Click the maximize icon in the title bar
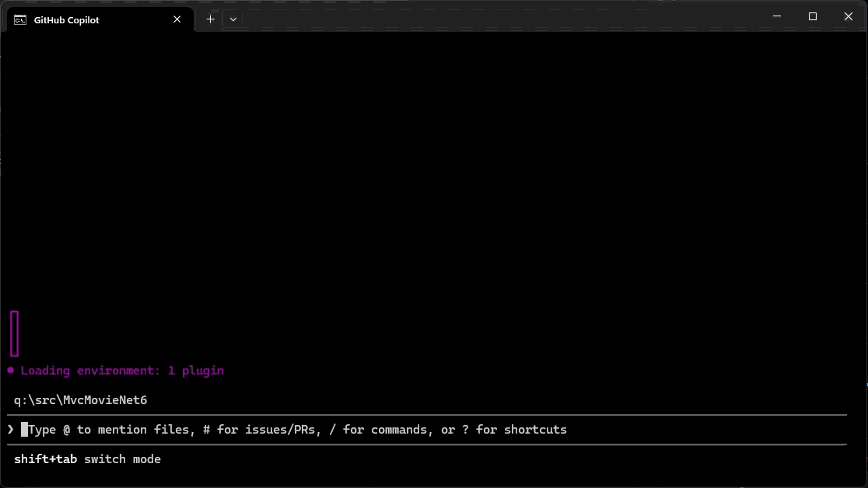 [812, 16]
